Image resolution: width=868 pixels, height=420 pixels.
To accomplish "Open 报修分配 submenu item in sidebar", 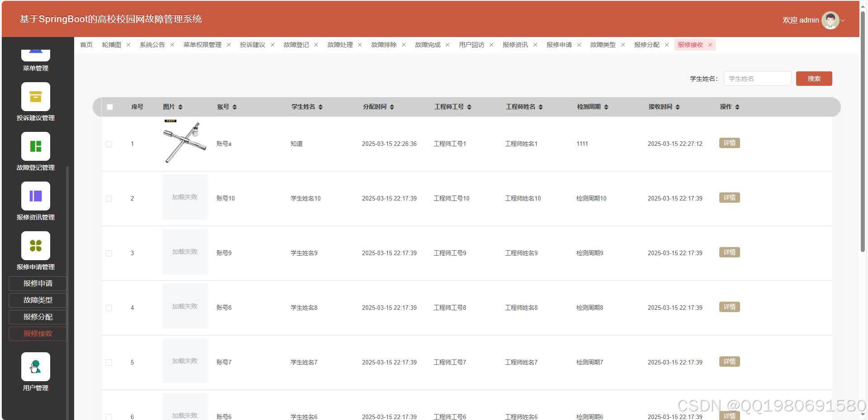I will [38, 317].
